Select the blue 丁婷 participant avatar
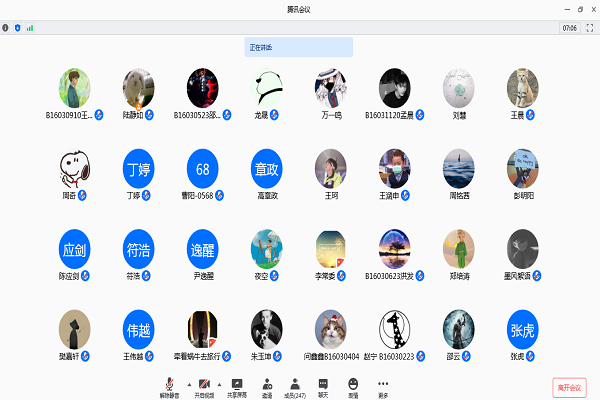This screenshot has width=600, height=400. pyautogui.click(x=138, y=167)
